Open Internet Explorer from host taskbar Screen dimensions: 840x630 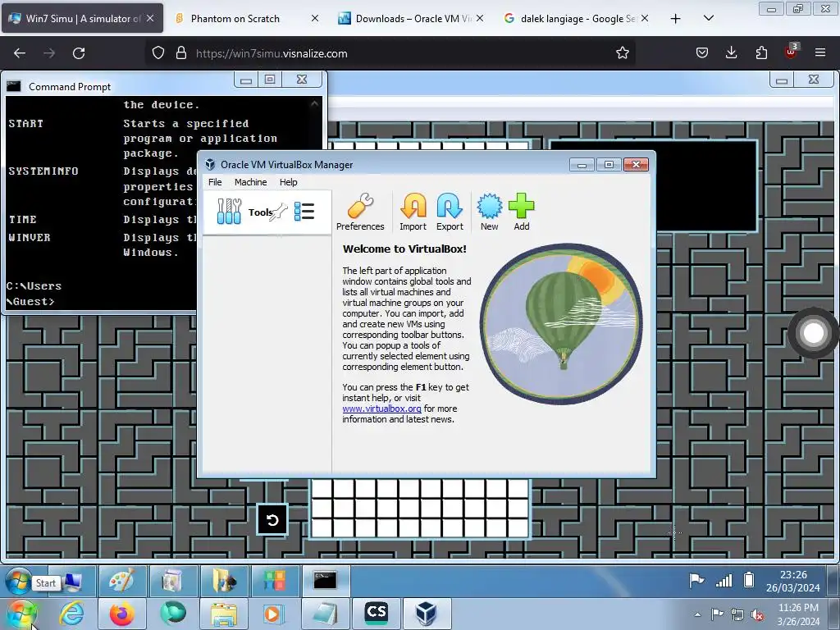pos(71,614)
